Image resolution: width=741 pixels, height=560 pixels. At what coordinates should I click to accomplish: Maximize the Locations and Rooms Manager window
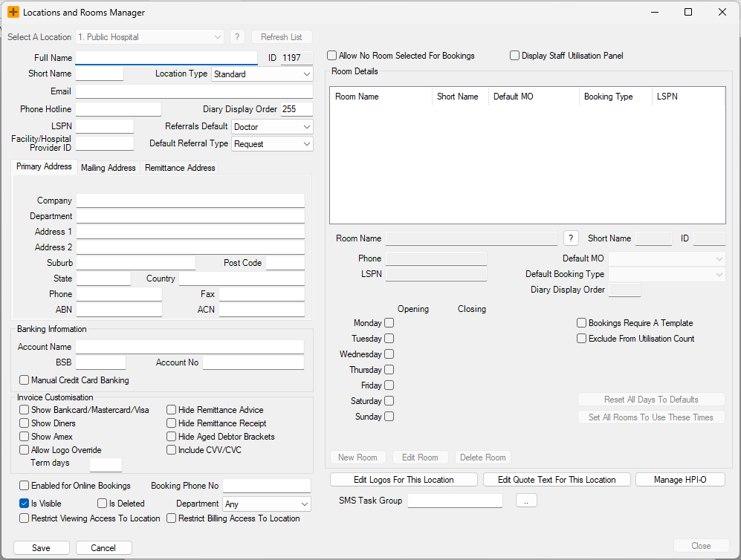688,13
